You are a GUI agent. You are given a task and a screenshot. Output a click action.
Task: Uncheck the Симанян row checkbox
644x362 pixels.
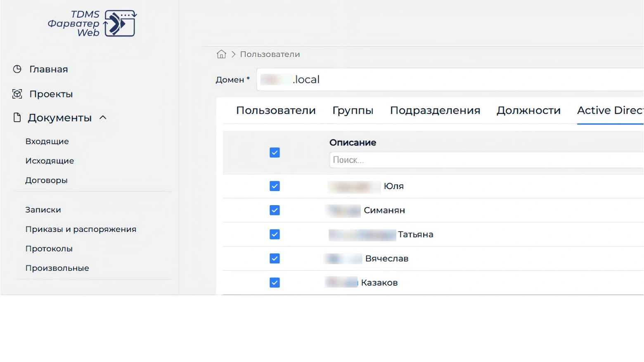click(275, 210)
